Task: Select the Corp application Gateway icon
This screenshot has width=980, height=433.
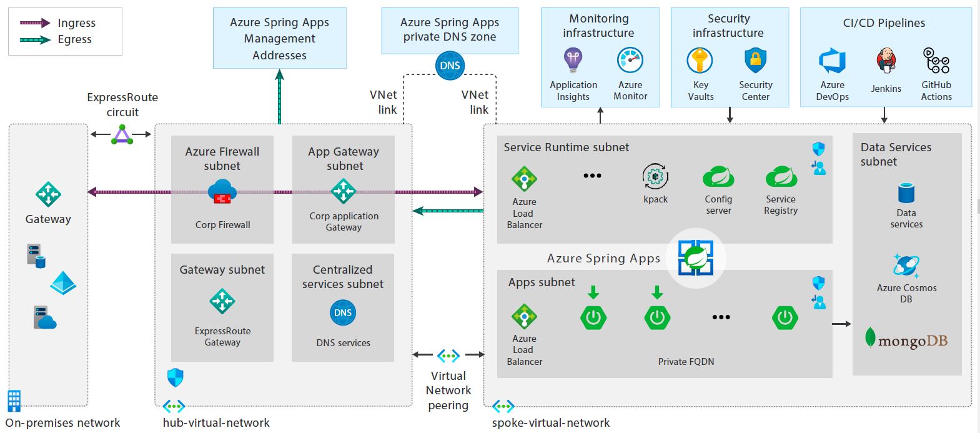Action: [x=344, y=191]
